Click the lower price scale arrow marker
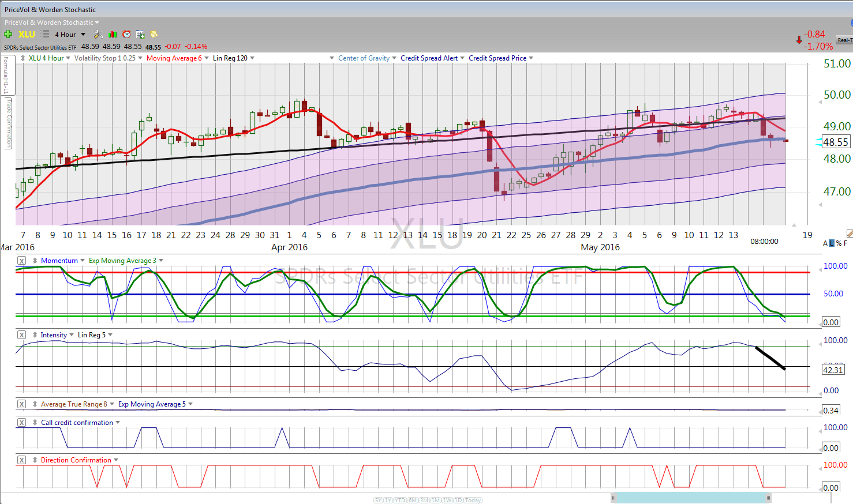 [x=820, y=205]
